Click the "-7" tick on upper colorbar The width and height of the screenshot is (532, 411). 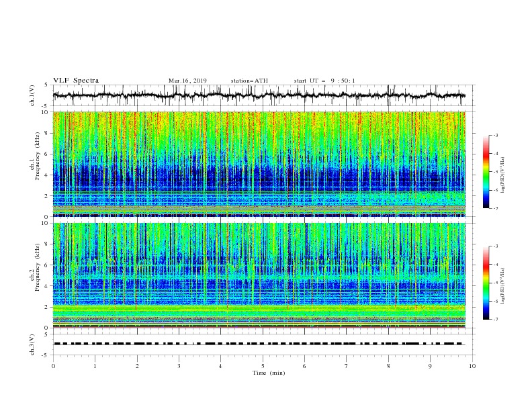(495, 208)
